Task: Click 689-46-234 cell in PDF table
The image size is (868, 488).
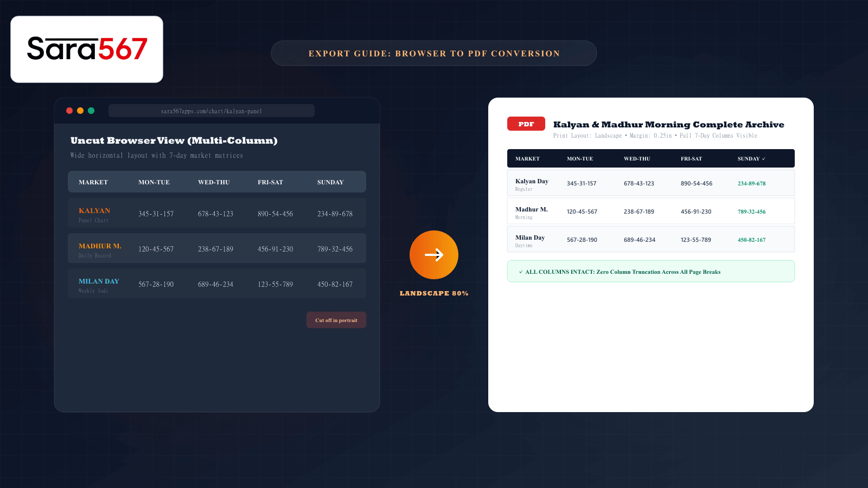Action: click(x=640, y=240)
